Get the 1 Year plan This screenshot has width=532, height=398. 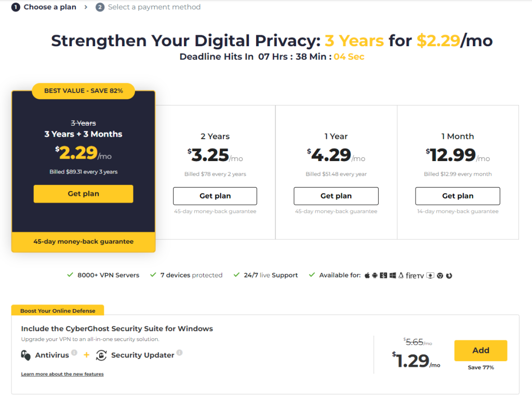336,196
